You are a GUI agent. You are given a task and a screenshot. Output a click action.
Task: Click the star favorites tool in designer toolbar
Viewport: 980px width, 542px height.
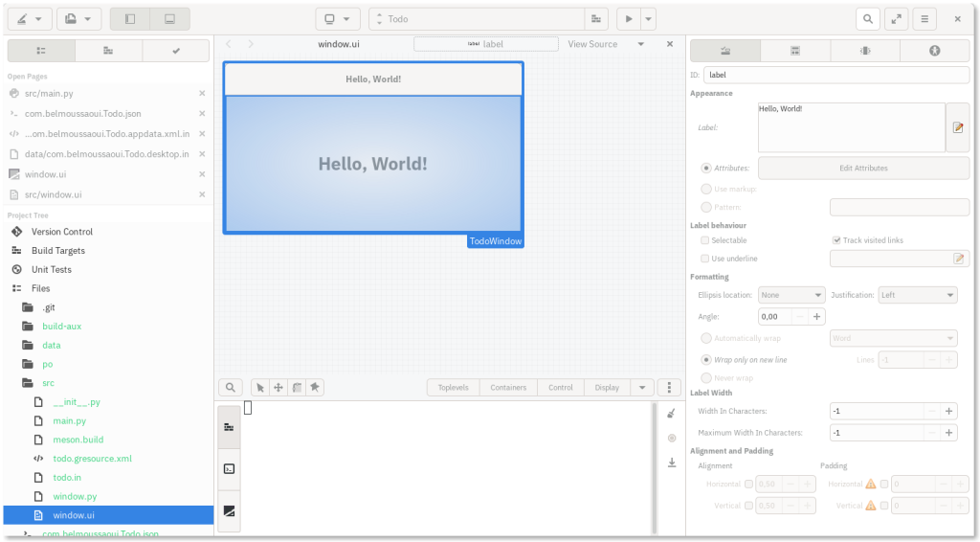pyautogui.click(x=315, y=388)
